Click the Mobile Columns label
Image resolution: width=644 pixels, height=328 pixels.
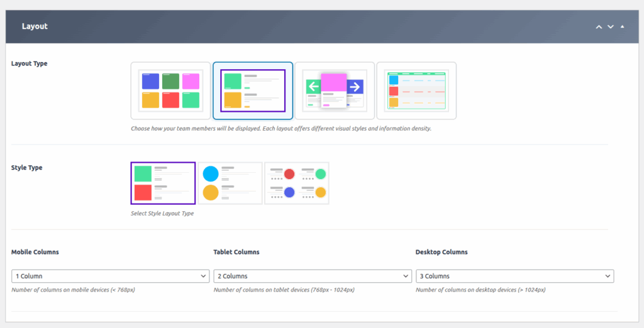[x=35, y=252]
